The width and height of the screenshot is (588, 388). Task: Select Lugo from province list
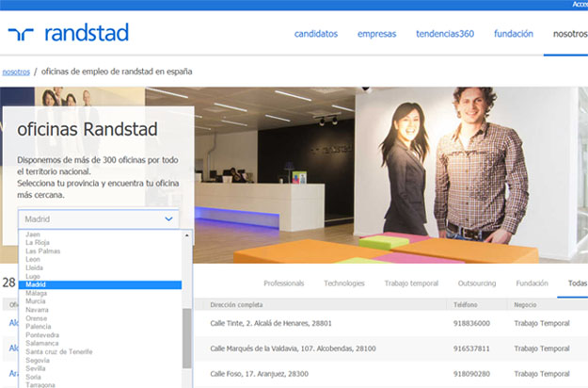tap(33, 276)
